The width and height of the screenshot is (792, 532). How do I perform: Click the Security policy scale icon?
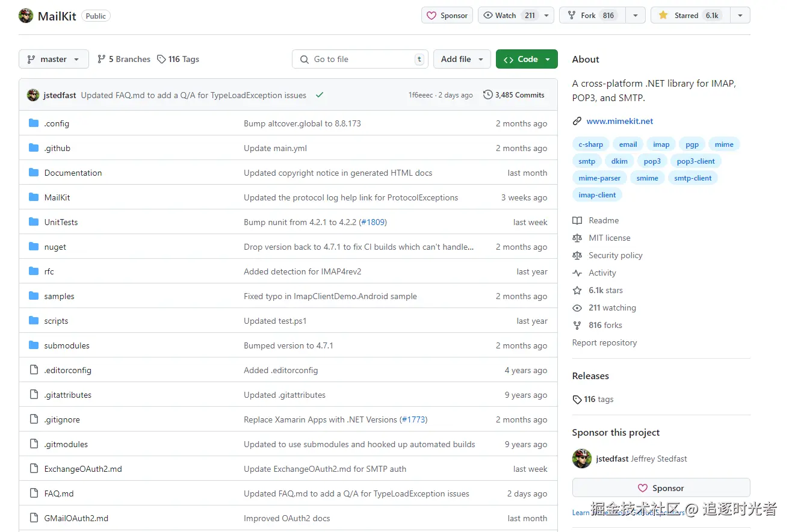577,255
